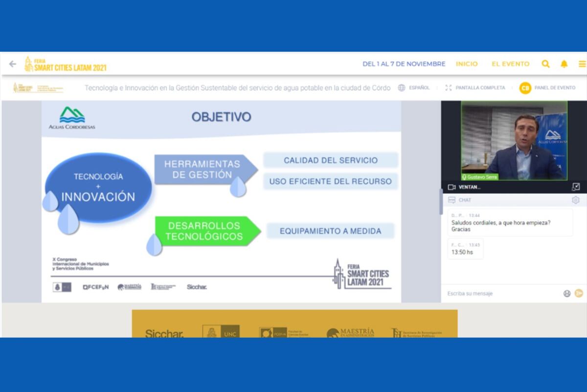Click the Maestría logo on the slide footer

point(129,287)
